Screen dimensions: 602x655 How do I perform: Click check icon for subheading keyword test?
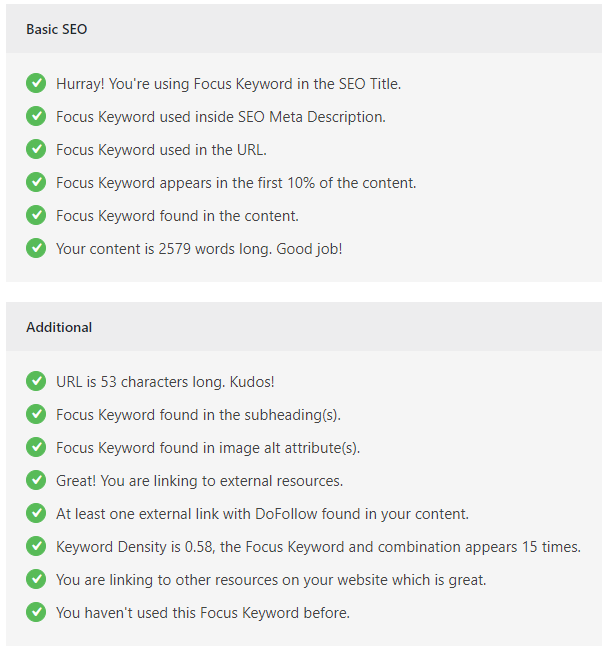point(36,414)
